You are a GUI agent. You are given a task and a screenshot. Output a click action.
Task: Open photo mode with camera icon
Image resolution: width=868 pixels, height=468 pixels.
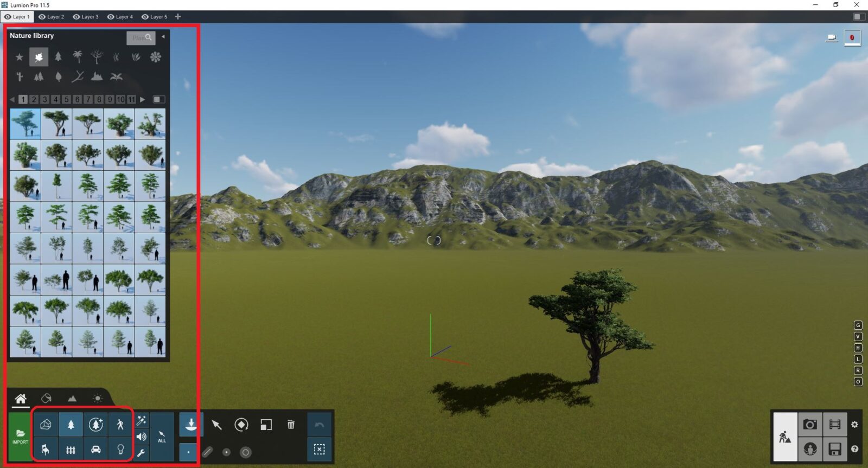810,425
